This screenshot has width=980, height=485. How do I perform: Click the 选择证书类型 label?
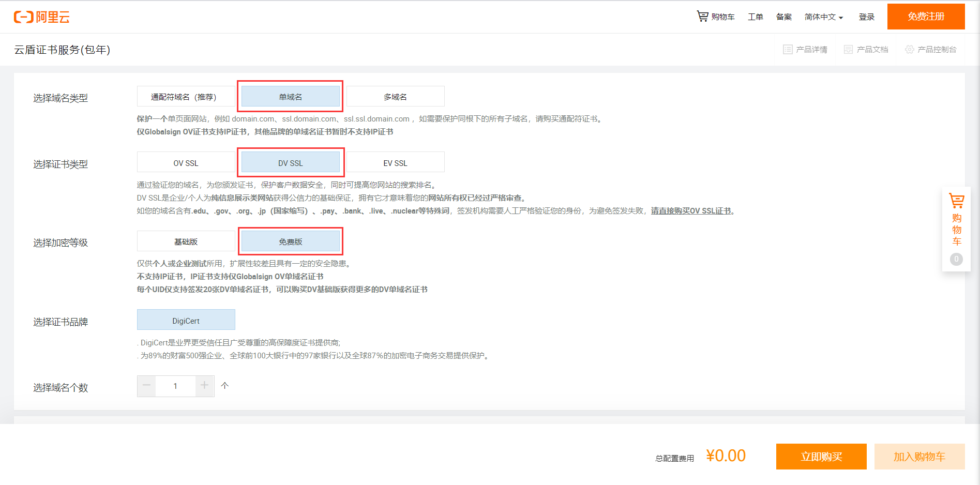[61, 164]
